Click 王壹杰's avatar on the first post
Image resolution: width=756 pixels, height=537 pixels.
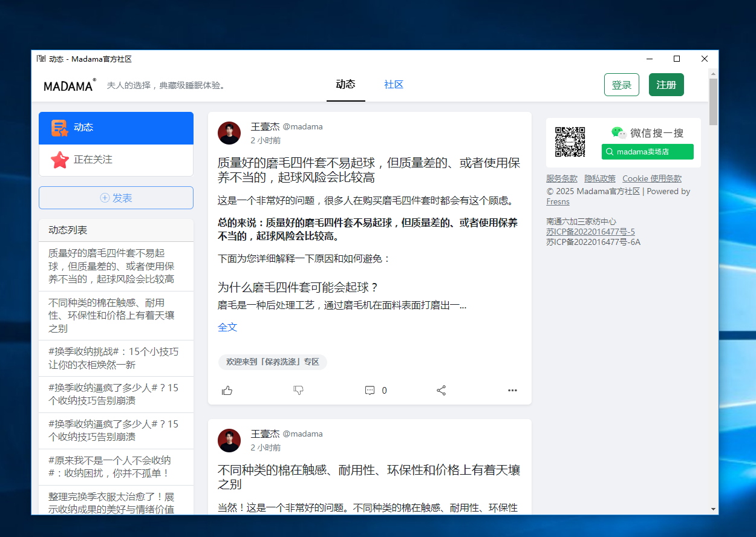coord(229,133)
